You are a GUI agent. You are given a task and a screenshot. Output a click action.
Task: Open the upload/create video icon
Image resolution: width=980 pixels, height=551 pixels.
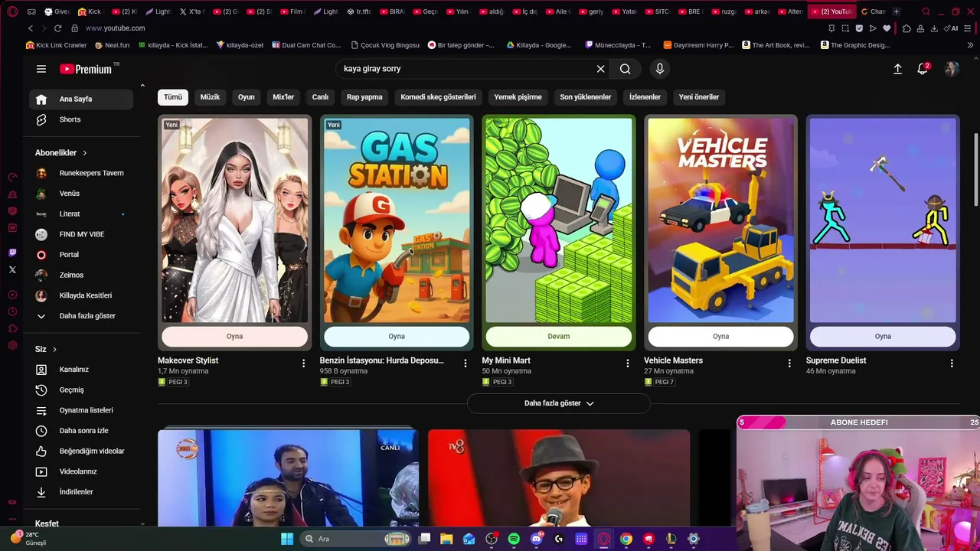coord(897,69)
